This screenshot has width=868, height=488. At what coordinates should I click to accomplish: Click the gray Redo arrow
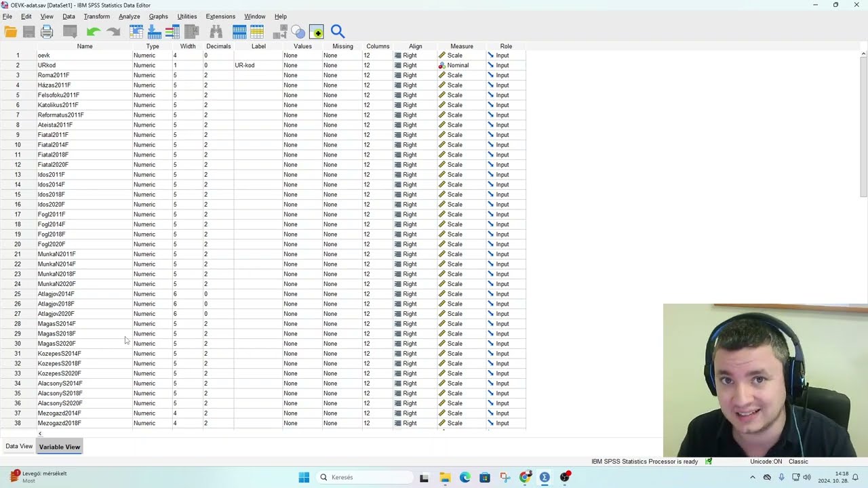click(x=113, y=31)
